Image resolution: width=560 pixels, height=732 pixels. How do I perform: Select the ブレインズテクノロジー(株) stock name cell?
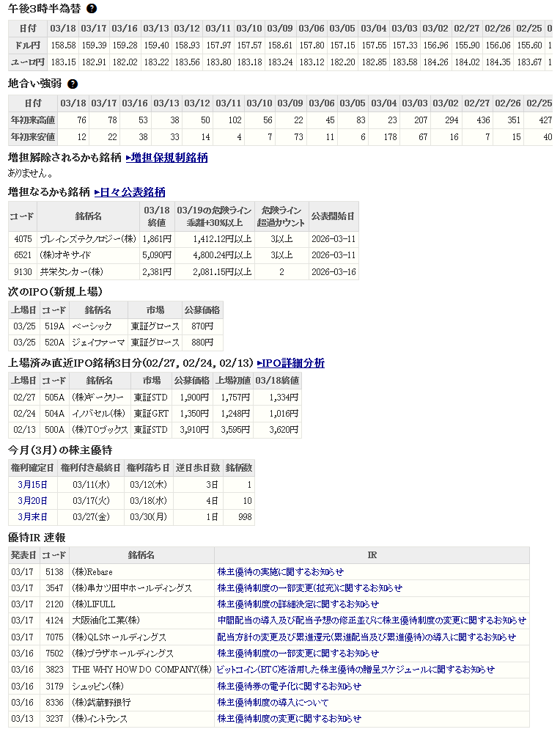[88, 238]
